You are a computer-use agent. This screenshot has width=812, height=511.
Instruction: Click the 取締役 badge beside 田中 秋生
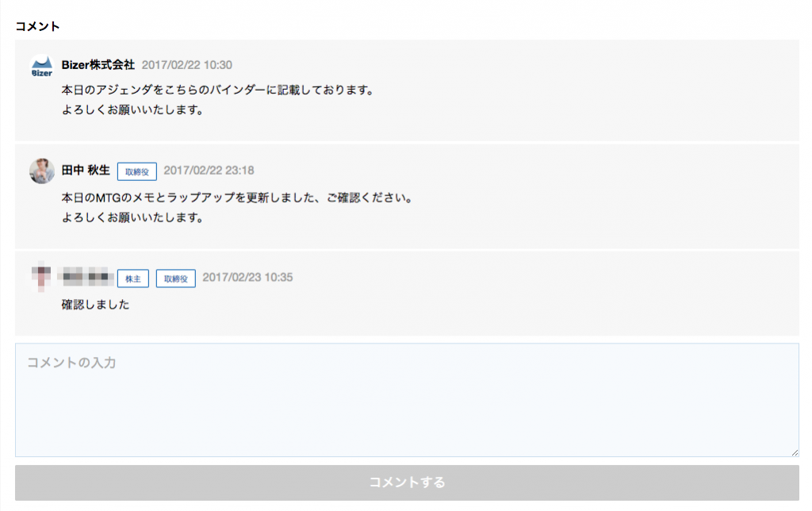click(136, 171)
